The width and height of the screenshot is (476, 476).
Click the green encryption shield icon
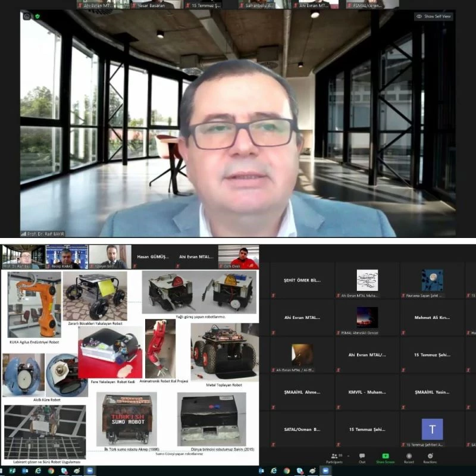(37, 16)
